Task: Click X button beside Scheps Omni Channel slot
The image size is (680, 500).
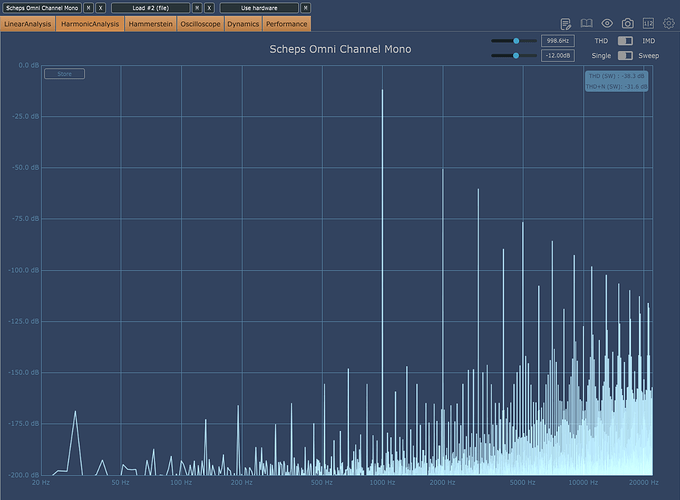Action: pos(101,8)
